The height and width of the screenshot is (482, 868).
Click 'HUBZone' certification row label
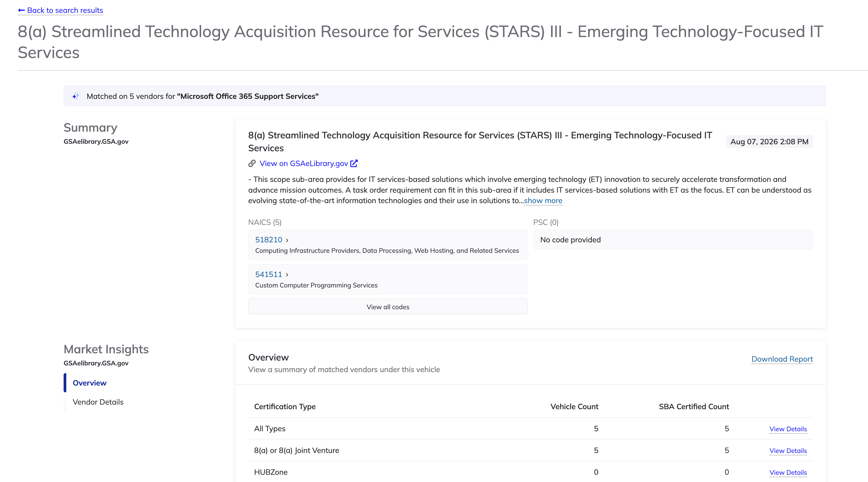[x=271, y=472]
